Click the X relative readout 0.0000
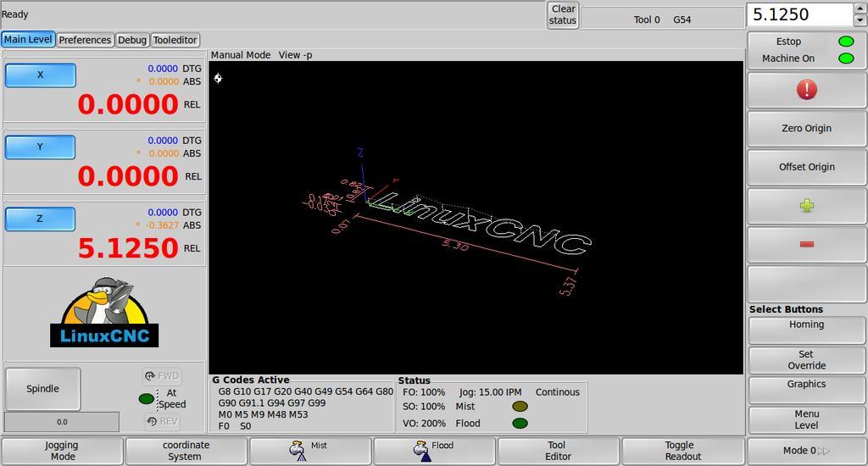 point(128,104)
